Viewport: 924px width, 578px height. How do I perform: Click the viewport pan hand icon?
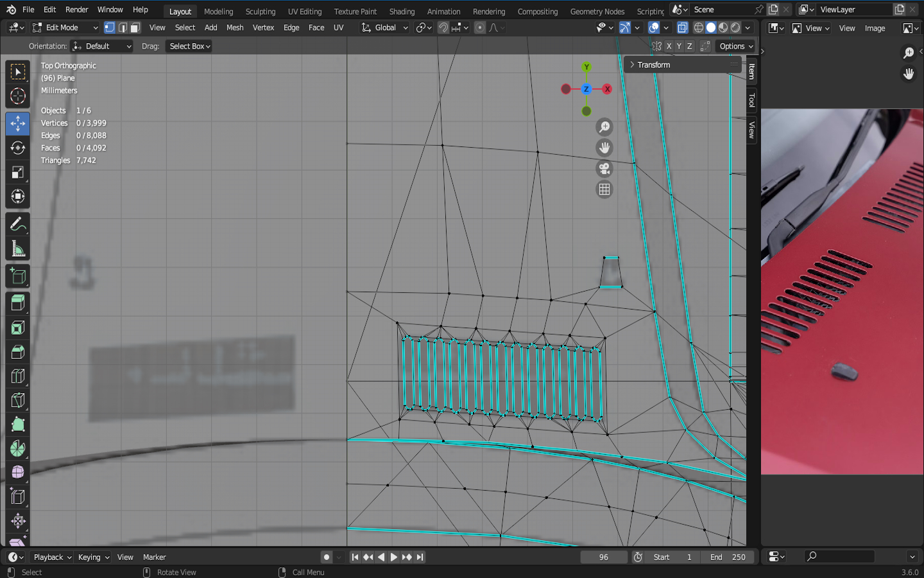point(604,148)
